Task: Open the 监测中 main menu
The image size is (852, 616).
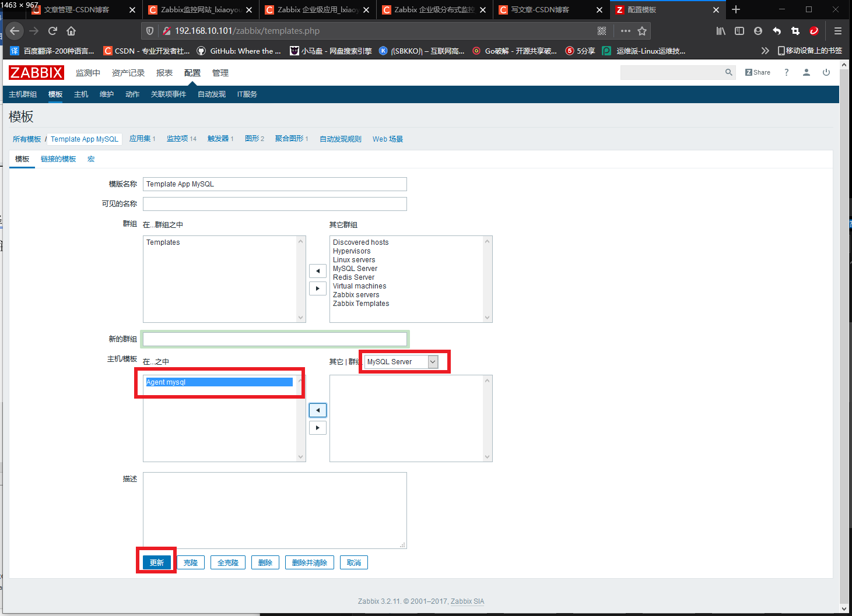Action: coord(88,73)
